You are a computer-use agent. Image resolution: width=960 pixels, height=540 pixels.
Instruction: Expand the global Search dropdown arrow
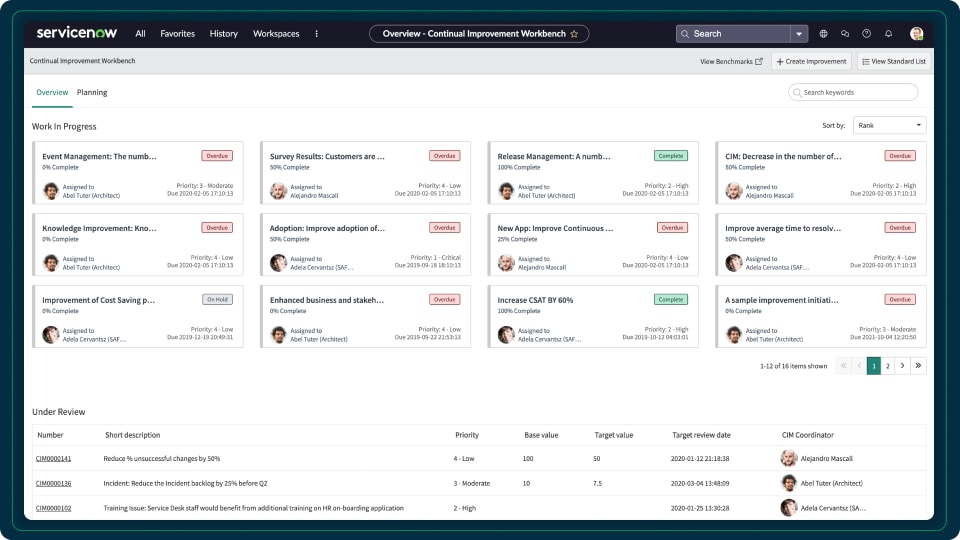coord(799,33)
